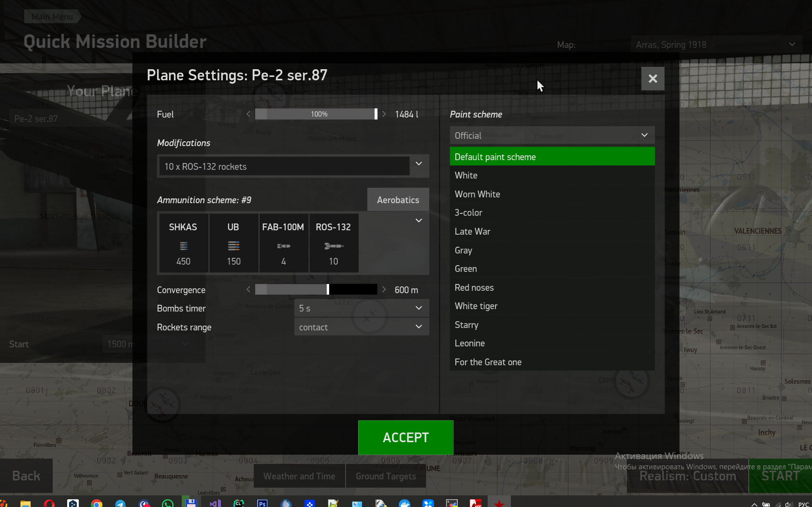This screenshot has height=507, width=812.
Task: Click the 600 m convergence value
Action: [406, 290]
